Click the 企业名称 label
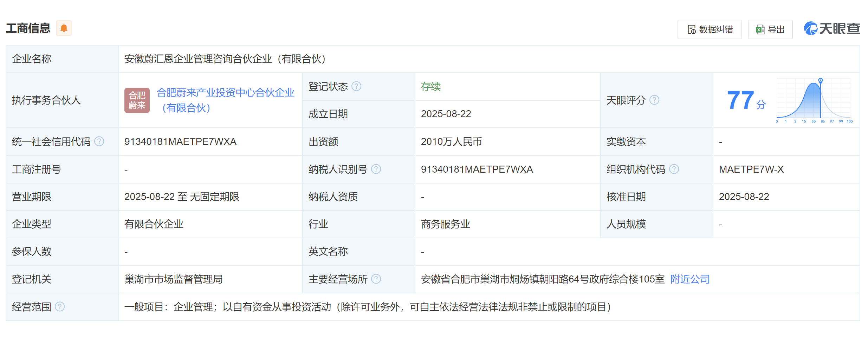Viewport: 868px width, 346px height. [x=32, y=59]
